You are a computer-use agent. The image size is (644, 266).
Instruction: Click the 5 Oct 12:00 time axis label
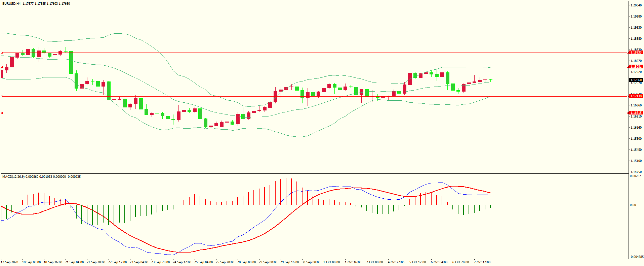click(418, 262)
